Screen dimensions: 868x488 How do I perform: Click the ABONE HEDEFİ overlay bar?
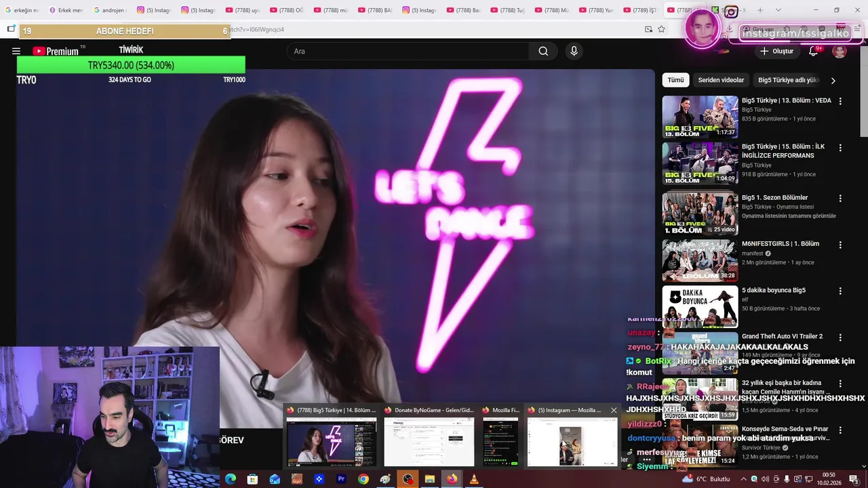tap(125, 31)
